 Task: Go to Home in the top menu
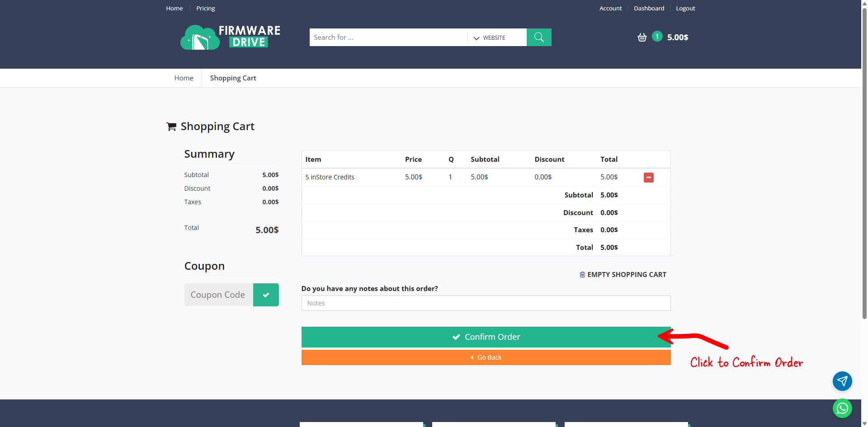click(x=174, y=8)
